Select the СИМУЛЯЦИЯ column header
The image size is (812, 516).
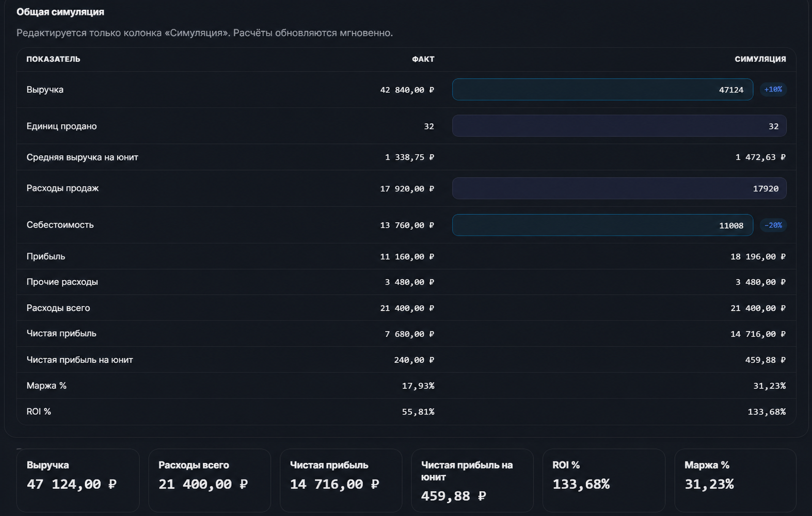760,59
